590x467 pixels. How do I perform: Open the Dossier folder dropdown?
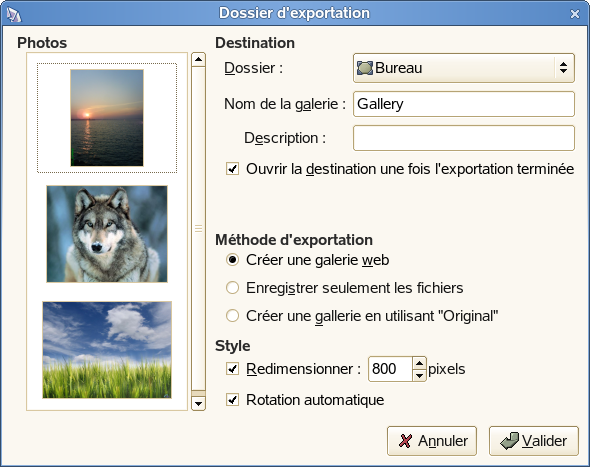pyautogui.click(x=464, y=68)
